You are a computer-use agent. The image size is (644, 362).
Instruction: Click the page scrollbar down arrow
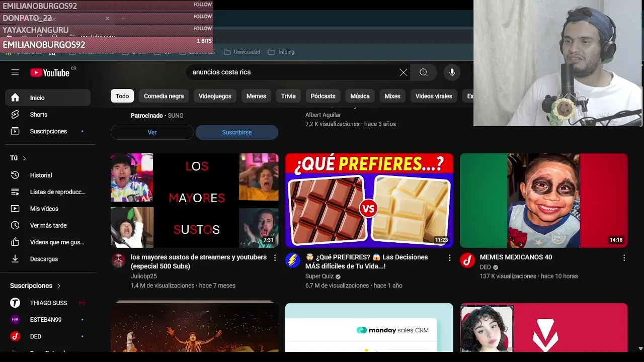pos(640,348)
